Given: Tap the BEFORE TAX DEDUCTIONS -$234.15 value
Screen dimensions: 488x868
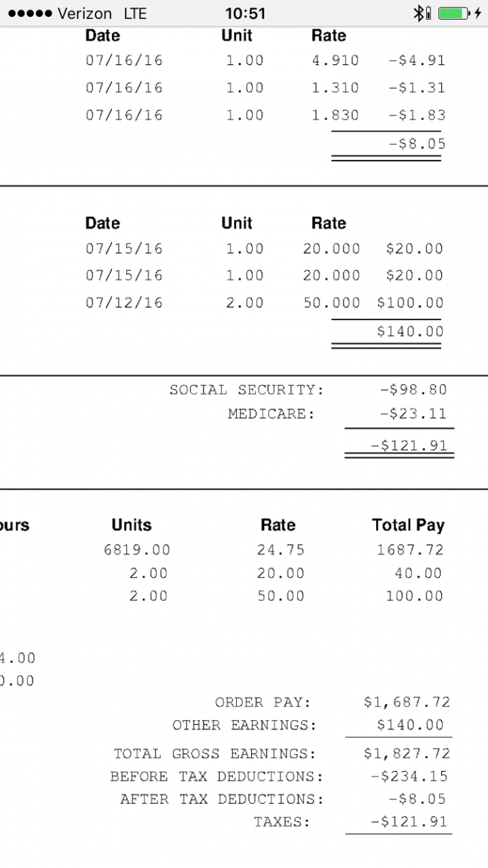Looking at the screenshot, I should 409,776.
